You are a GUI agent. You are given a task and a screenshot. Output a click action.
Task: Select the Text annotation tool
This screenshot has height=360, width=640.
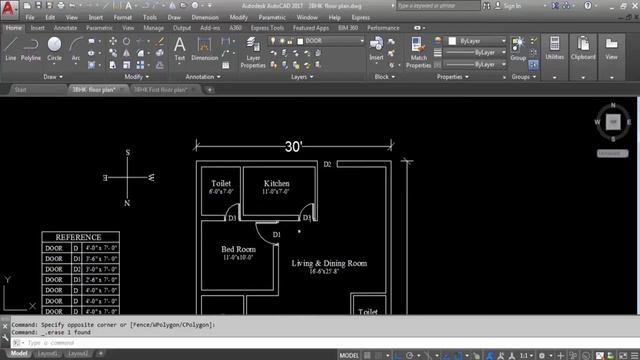180,49
